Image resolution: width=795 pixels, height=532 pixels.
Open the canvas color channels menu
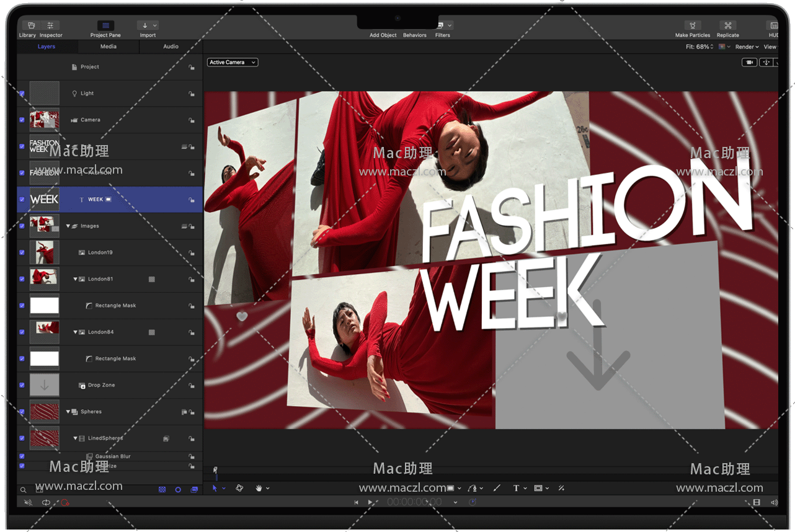coord(724,47)
